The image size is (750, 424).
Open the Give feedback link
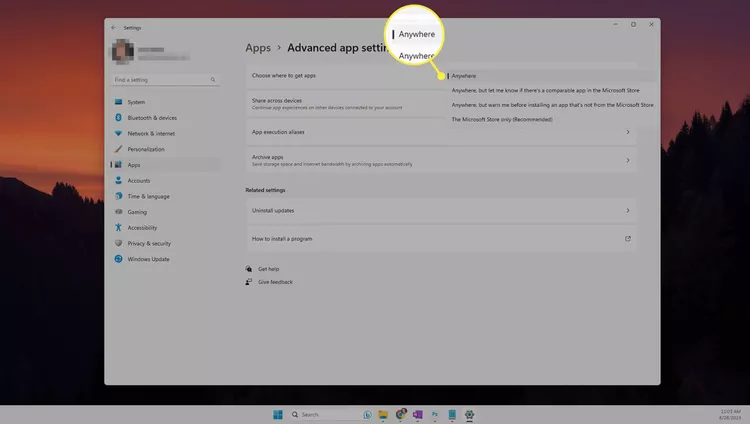pos(275,282)
